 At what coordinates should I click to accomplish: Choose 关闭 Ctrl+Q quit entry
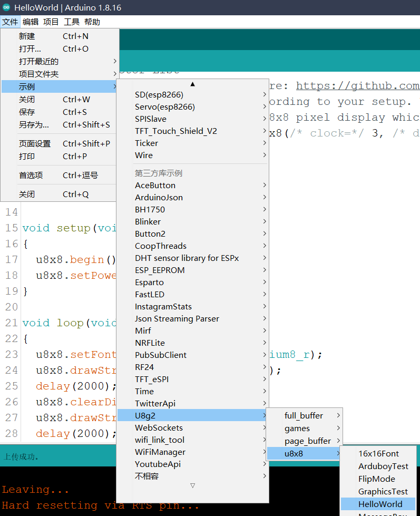59,194
